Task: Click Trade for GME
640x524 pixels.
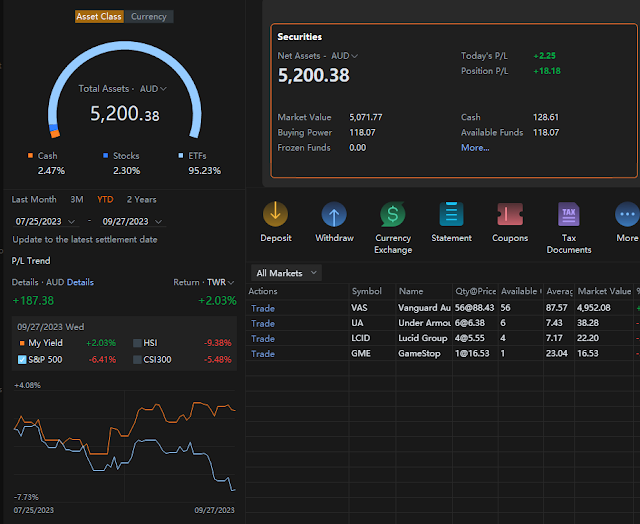Action: pyautogui.click(x=263, y=354)
